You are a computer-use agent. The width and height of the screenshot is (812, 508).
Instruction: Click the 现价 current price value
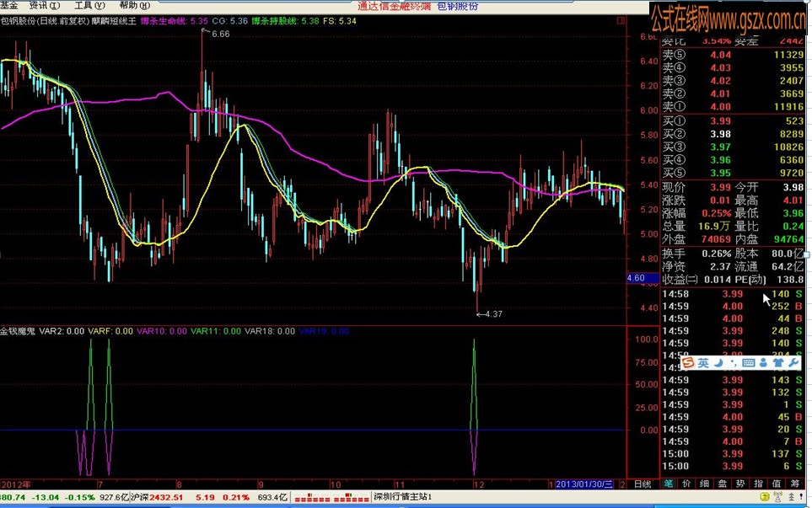coord(720,187)
